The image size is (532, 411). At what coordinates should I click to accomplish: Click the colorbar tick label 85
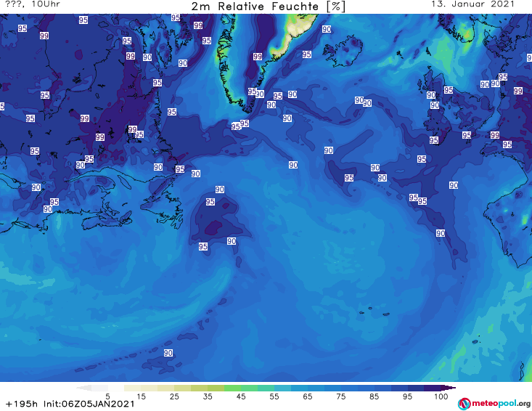pos(374,396)
